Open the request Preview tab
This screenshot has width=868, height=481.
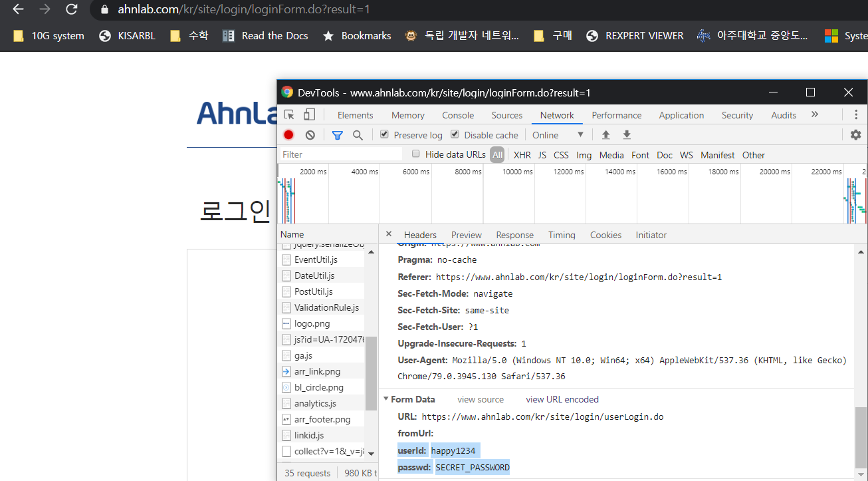pos(467,235)
